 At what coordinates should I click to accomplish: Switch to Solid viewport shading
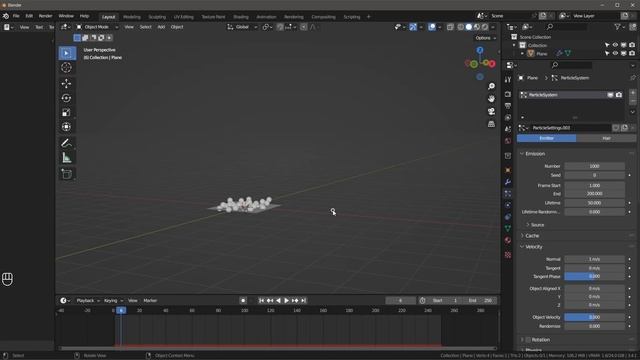469,27
